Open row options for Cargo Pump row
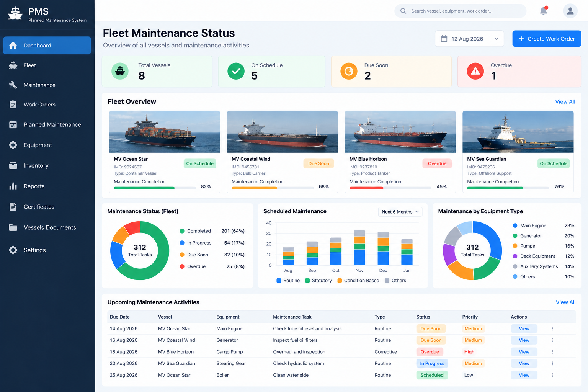The width and height of the screenshot is (588, 392). 552,352
